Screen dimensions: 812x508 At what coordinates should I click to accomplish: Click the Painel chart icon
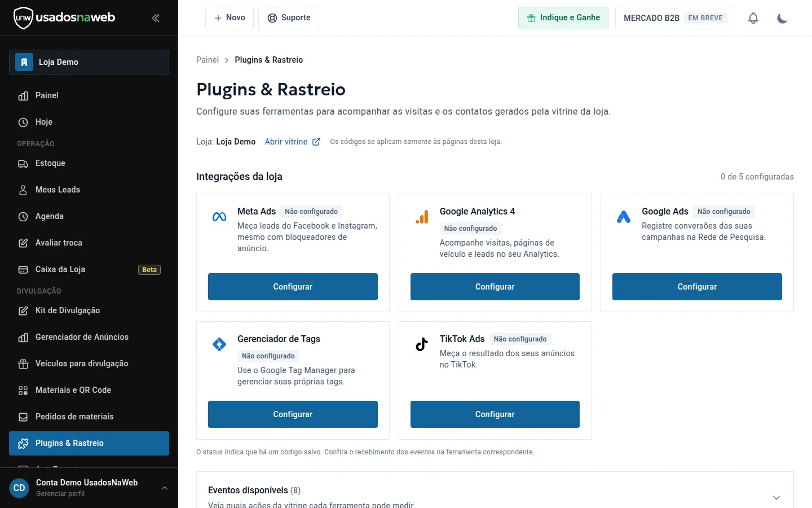point(23,96)
